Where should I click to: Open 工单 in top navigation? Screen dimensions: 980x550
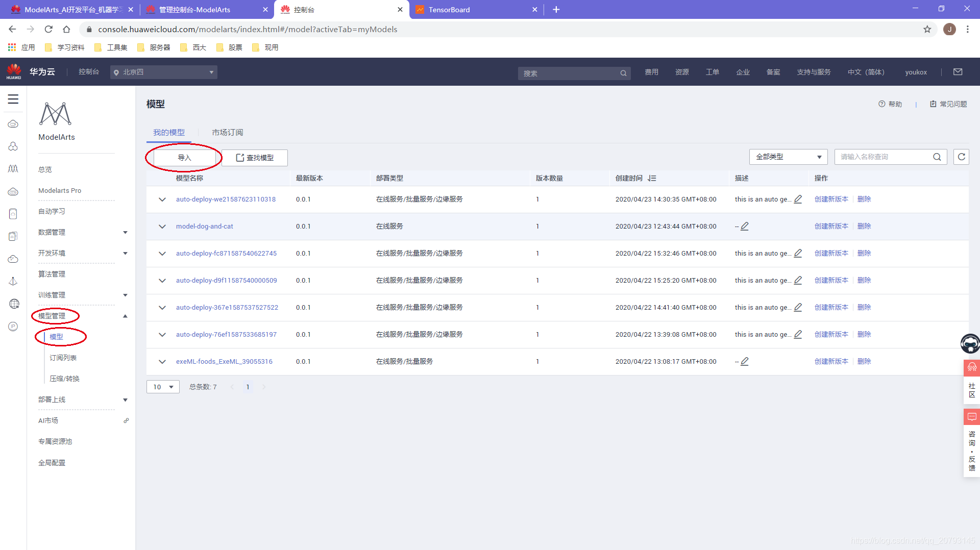[713, 72]
